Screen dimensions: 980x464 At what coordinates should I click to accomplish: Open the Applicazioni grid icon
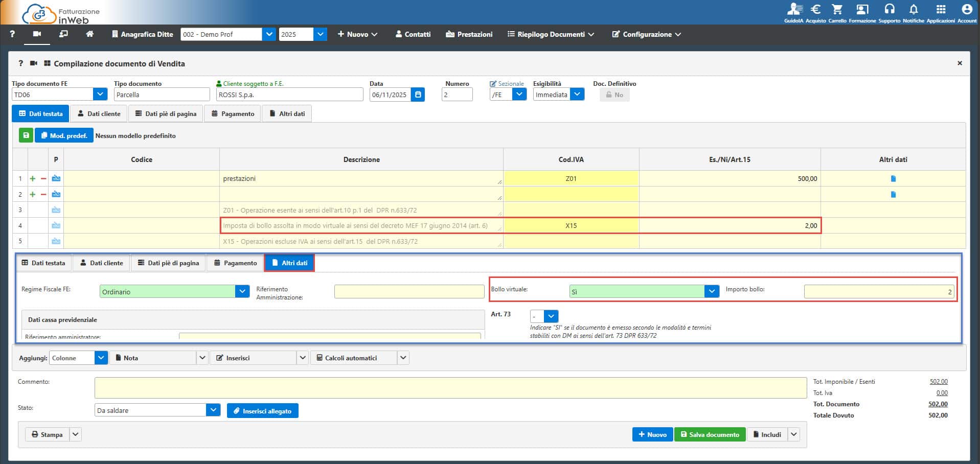click(x=940, y=10)
